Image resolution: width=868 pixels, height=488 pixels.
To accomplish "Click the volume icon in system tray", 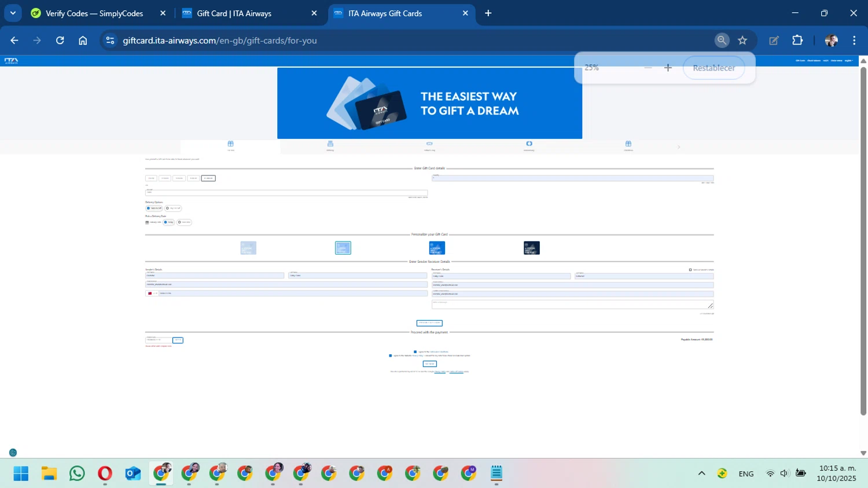I will coord(784,474).
